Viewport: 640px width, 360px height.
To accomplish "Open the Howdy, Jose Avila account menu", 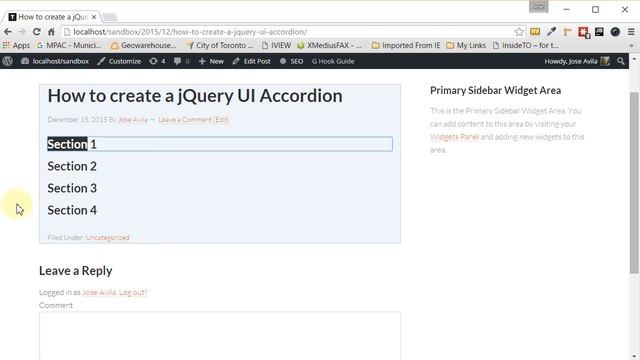I will 577,61.
